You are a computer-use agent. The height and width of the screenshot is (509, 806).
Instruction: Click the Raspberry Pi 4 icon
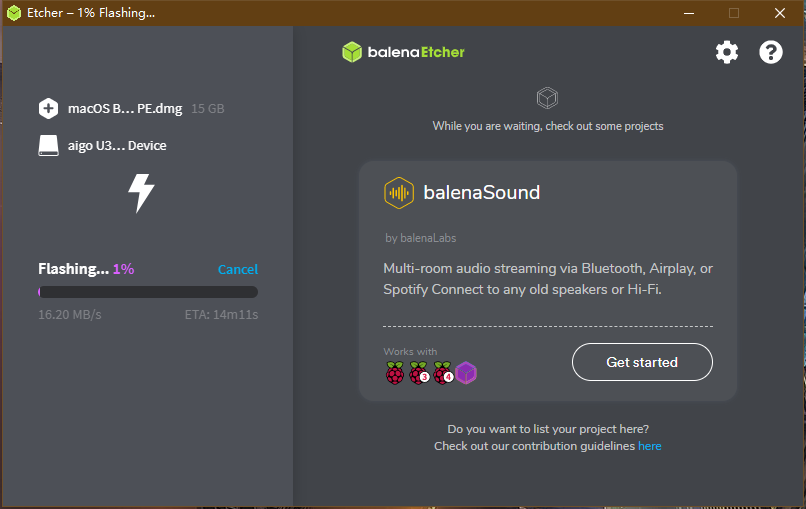(x=443, y=374)
